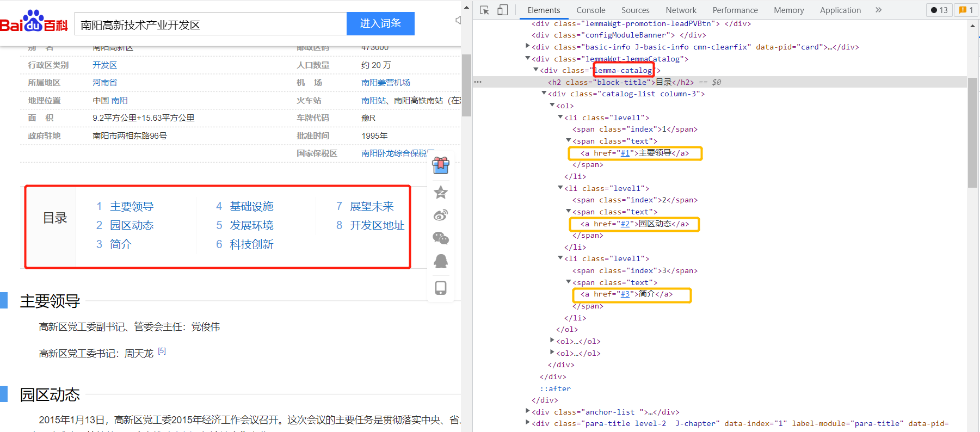Collapse the li containing index 2
The image size is (980, 432).
(x=560, y=188)
